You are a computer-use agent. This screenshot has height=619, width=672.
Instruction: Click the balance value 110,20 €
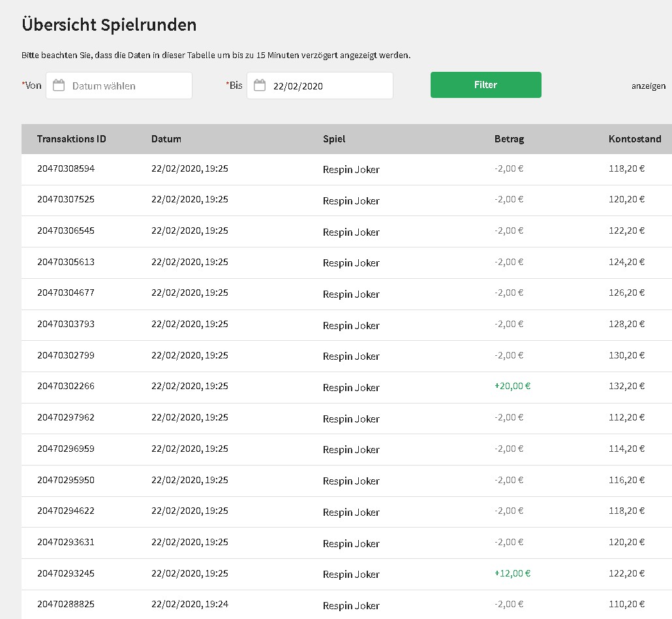point(626,605)
